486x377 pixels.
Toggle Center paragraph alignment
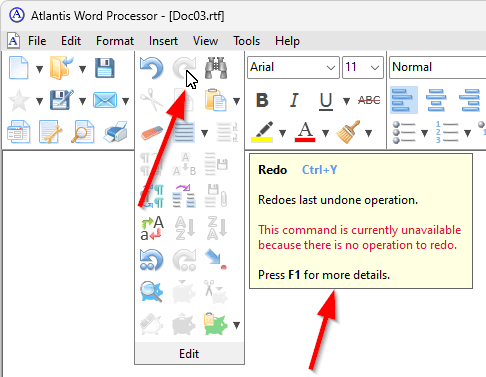(436, 100)
